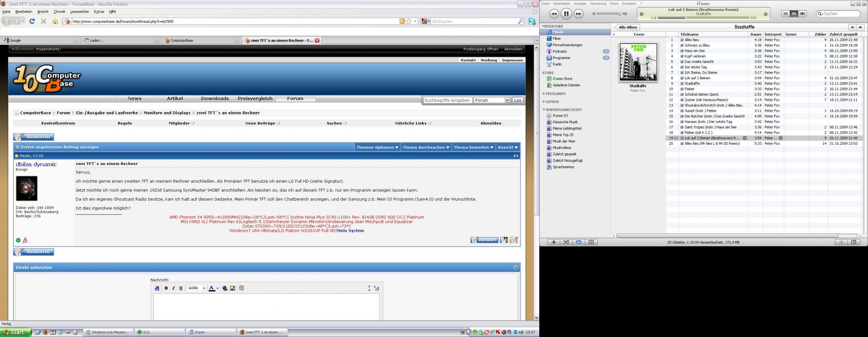This screenshot has height=337, width=868.
Task: Uncheck the song 'Schwarz zu Blau'
Action: [x=682, y=45]
